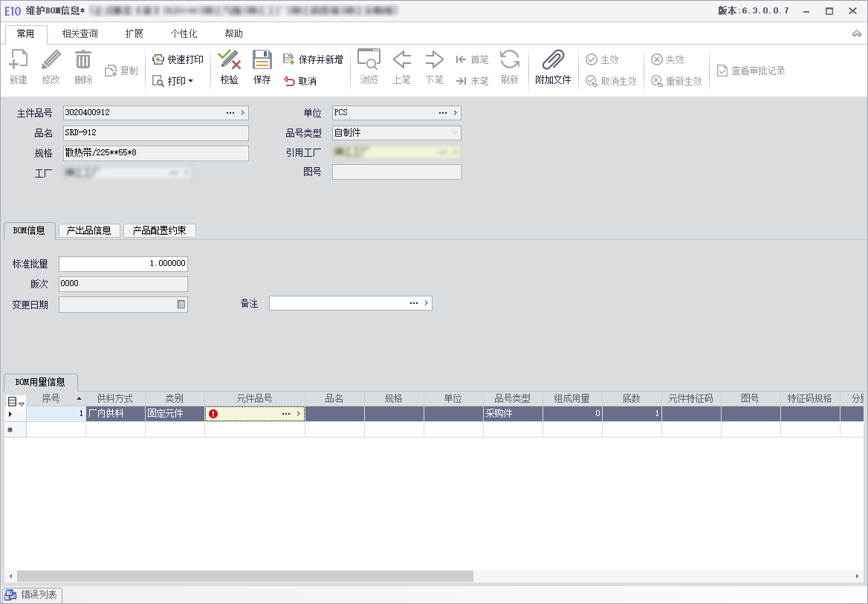Viewport: 868px width, 604px height.
Task: Jump to last record 末笔
Action: (x=472, y=81)
